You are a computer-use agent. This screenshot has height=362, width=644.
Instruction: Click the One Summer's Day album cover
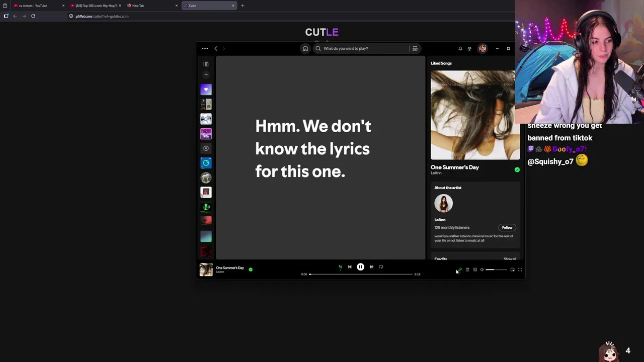tap(475, 115)
